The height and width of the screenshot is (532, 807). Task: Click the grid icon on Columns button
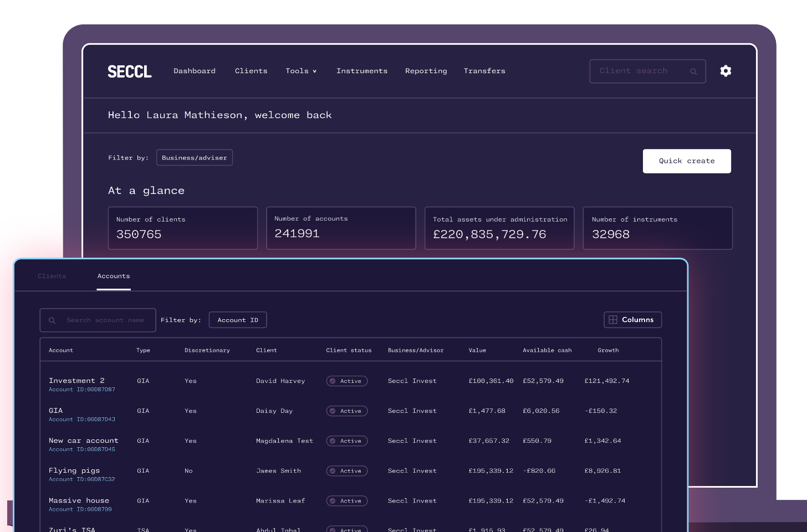[x=613, y=320]
